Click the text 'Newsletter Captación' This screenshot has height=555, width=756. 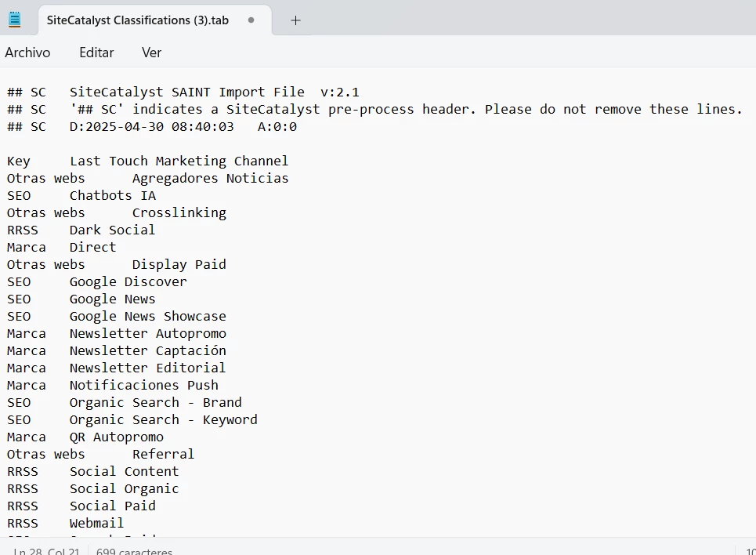click(x=147, y=351)
